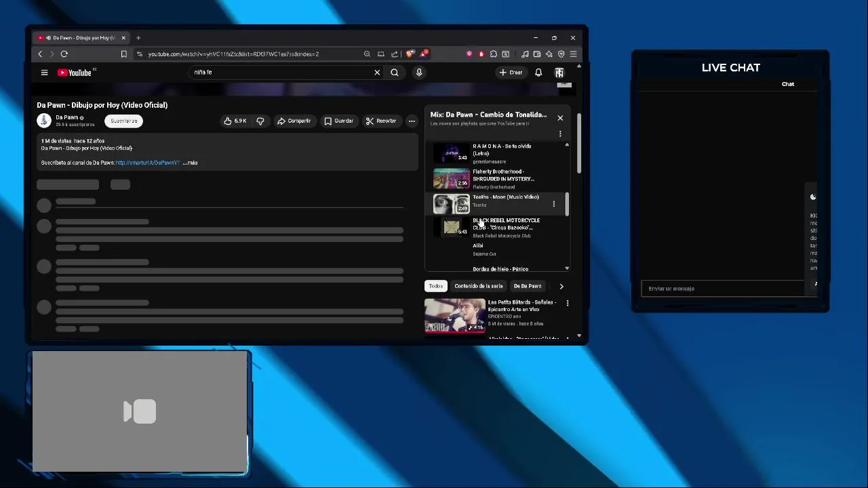Close the Mix playlist panel
Image resolution: width=868 pixels, height=488 pixels.
[x=560, y=118]
